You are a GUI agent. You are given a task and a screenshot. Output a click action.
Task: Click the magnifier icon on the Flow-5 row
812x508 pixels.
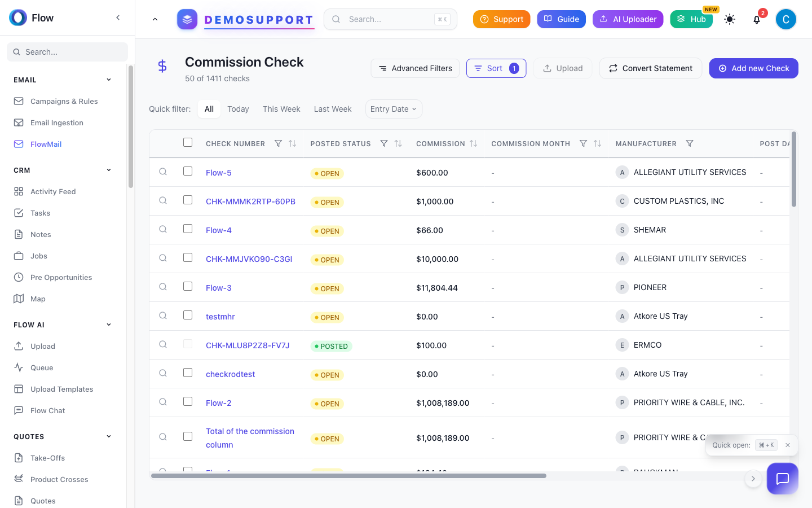tap(163, 172)
